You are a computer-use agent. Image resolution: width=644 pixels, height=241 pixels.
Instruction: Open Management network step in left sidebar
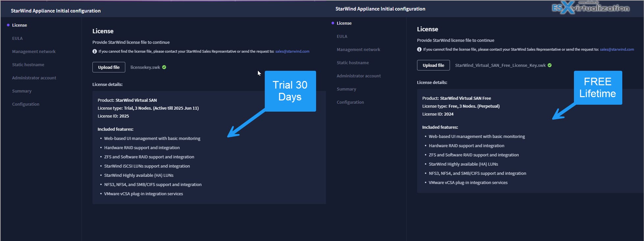click(x=34, y=51)
